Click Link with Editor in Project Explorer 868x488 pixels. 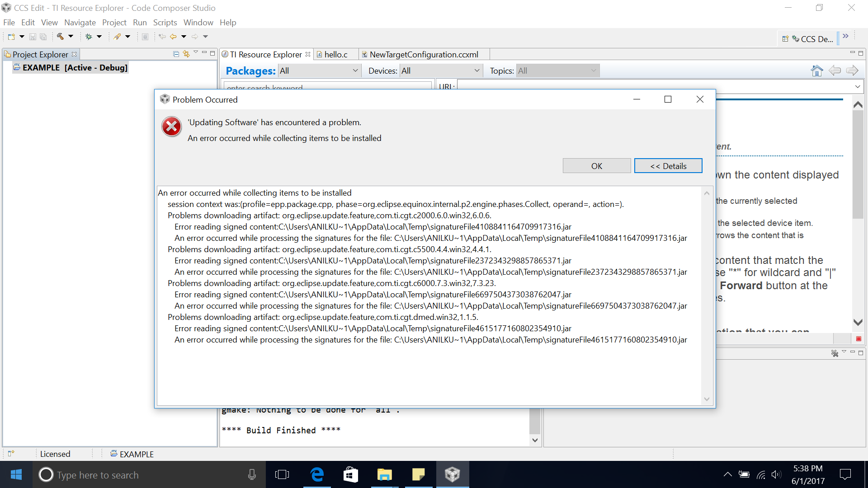tap(186, 54)
